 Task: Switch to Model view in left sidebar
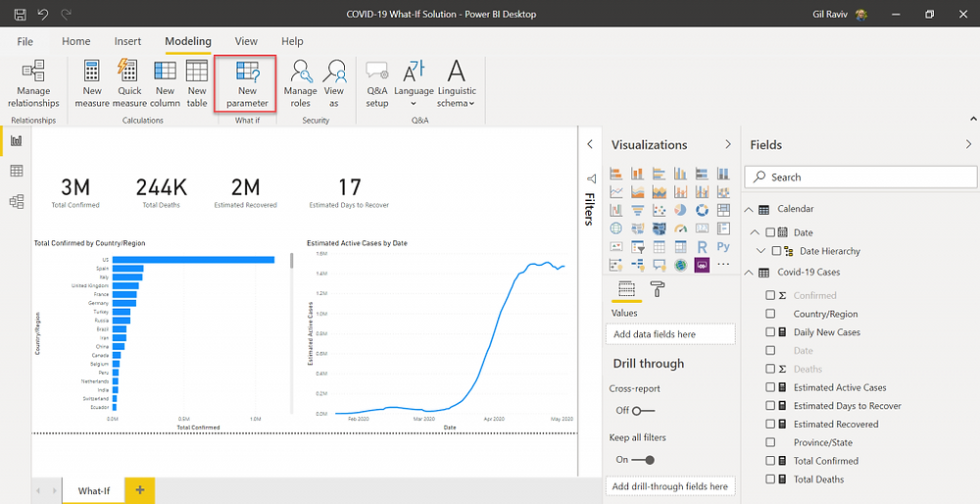click(x=17, y=201)
